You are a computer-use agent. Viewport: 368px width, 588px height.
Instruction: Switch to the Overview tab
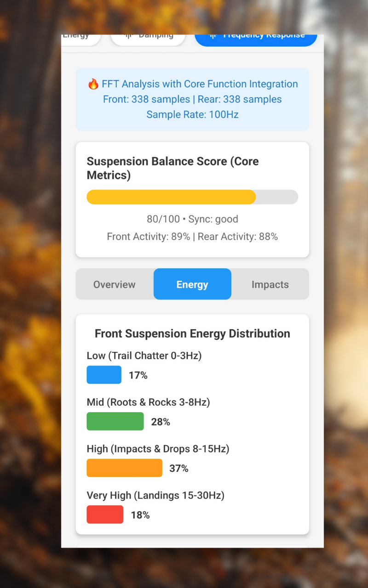tap(115, 284)
